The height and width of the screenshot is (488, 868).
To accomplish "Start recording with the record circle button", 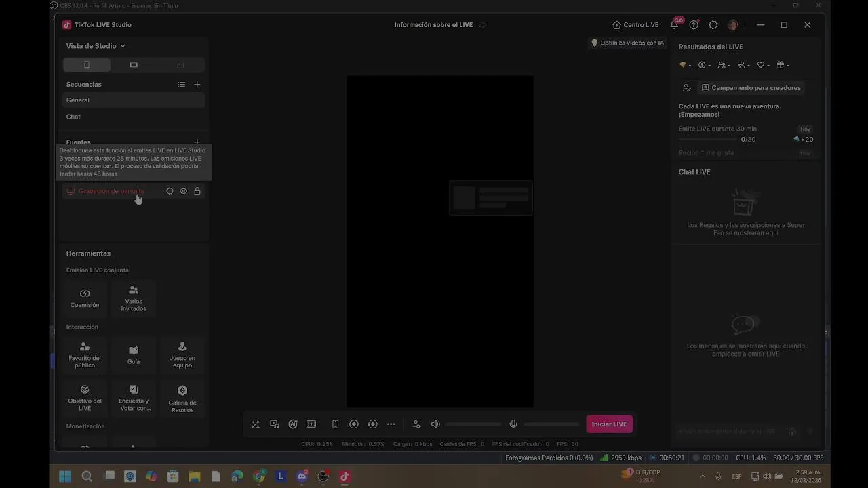I will click(354, 424).
